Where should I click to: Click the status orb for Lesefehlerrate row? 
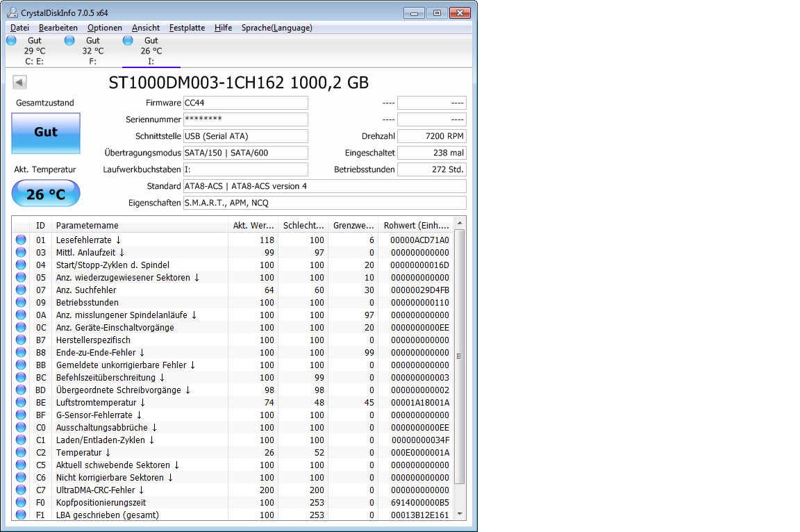21,240
